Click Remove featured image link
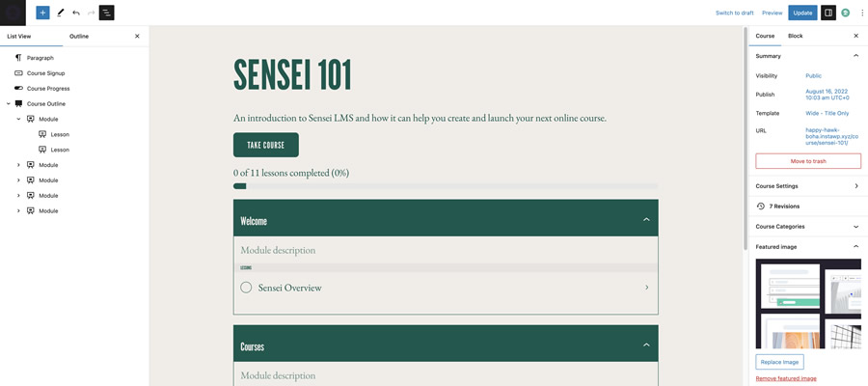868x386 pixels. tap(786, 379)
